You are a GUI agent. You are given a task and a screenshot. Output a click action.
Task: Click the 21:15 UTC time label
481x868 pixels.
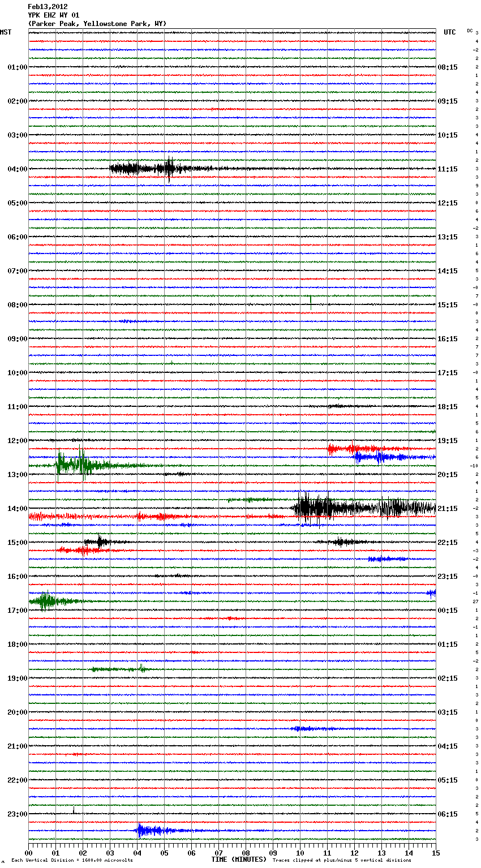click(448, 509)
